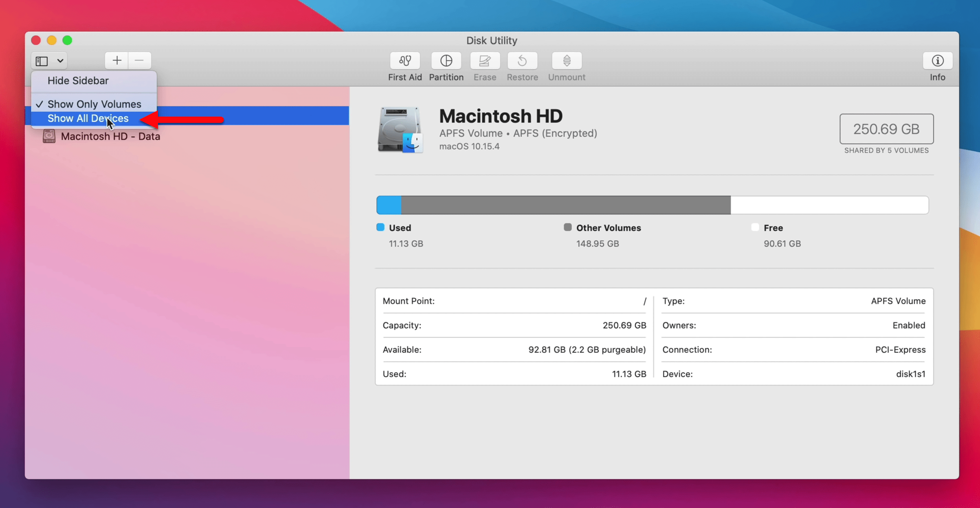Click the white Free legend swatch
The height and width of the screenshot is (508, 980).
click(x=755, y=227)
